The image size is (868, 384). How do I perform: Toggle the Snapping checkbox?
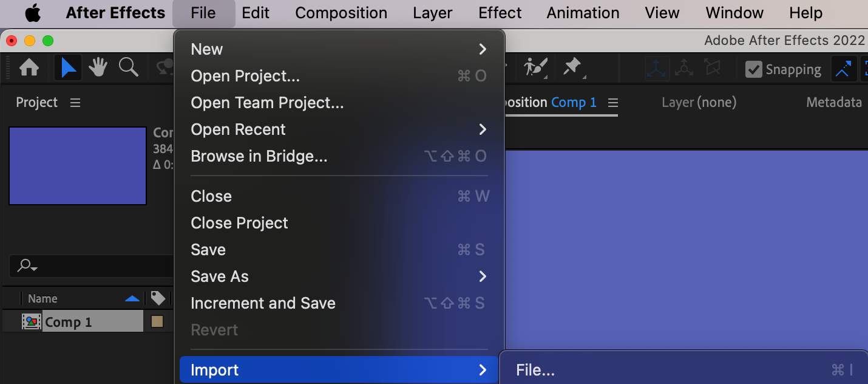754,69
